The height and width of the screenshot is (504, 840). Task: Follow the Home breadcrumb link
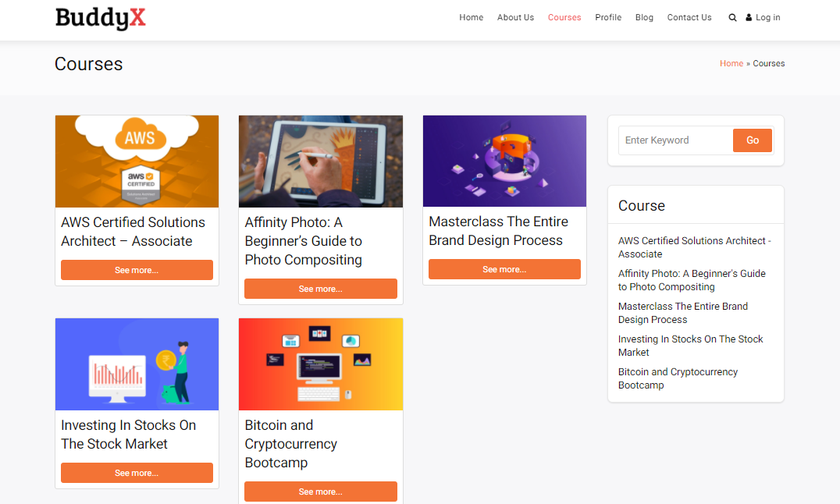(731, 63)
